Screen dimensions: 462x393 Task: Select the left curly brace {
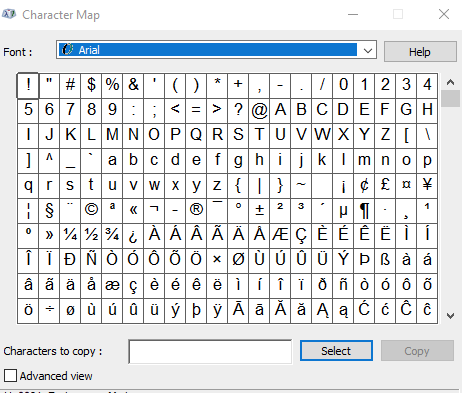(238, 186)
